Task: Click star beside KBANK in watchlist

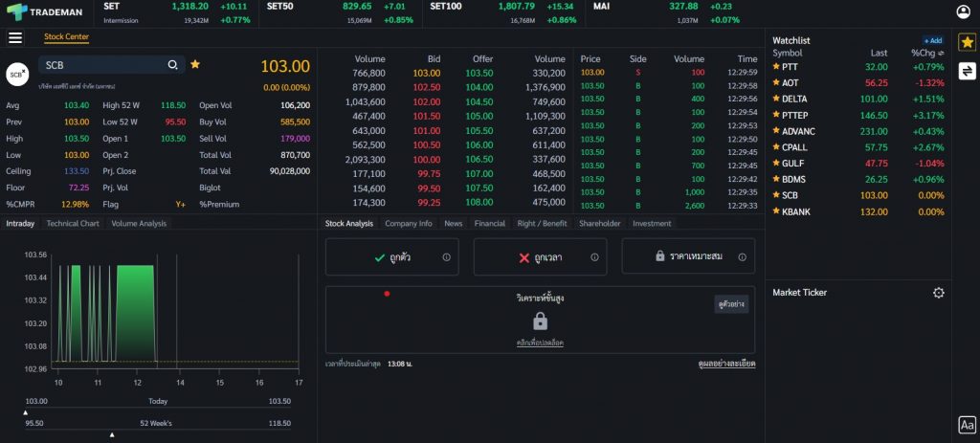Action: (x=776, y=211)
